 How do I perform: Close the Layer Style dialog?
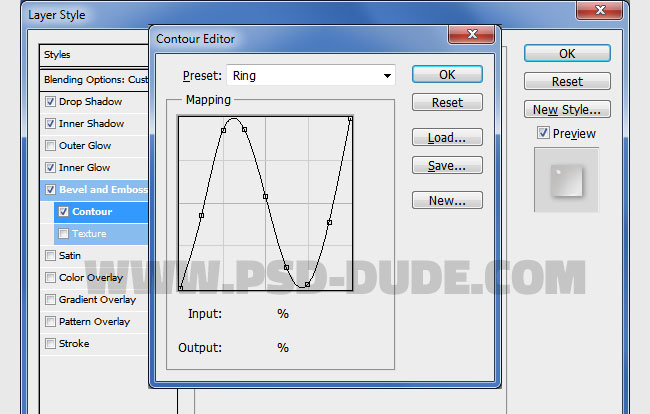pos(600,10)
